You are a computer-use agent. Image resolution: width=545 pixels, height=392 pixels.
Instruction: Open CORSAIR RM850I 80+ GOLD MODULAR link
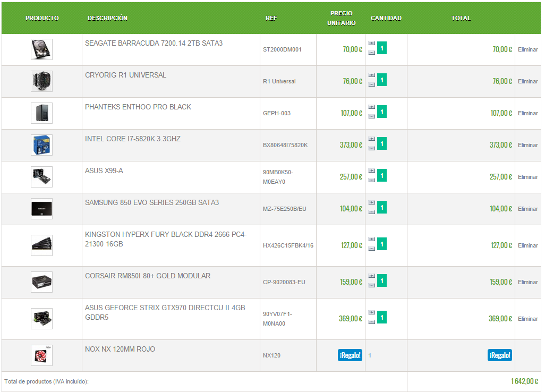click(148, 276)
